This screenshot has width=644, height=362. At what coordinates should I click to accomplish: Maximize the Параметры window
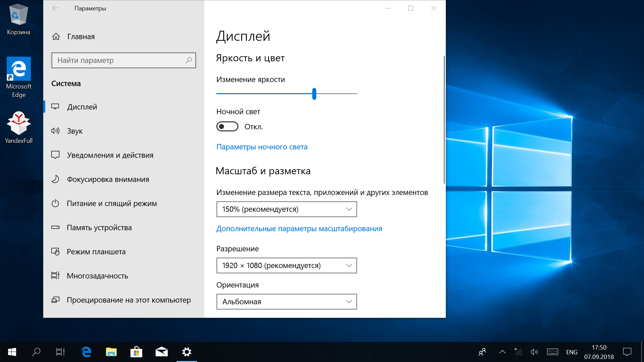point(411,8)
